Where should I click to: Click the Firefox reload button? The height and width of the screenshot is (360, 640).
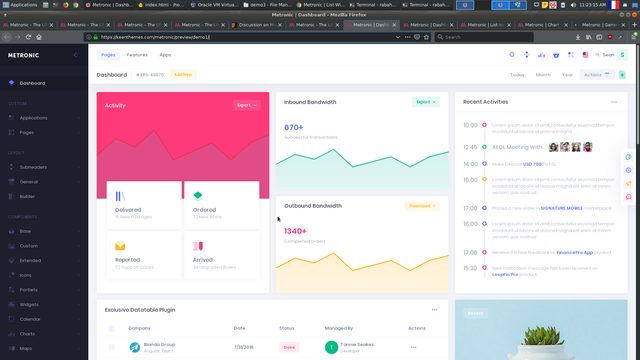(28, 37)
